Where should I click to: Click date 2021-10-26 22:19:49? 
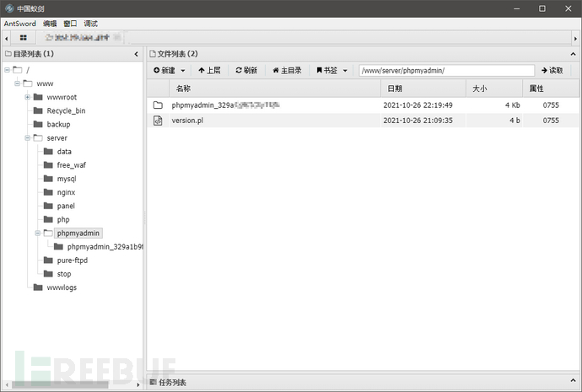point(418,105)
